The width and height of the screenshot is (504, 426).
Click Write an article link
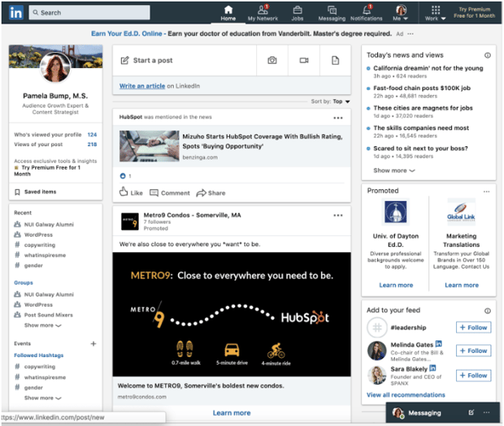pyautogui.click(x=143, y=87)
